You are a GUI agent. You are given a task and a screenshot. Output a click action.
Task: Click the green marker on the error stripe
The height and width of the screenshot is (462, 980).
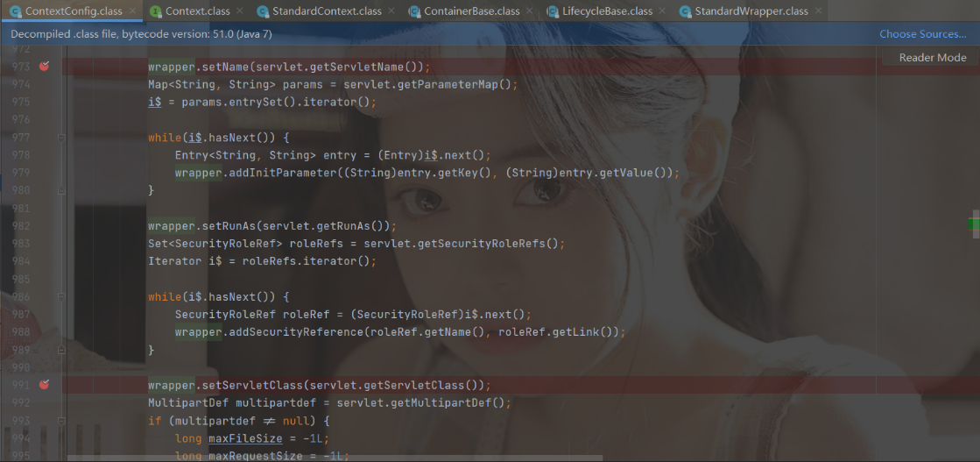coord(974,224)
